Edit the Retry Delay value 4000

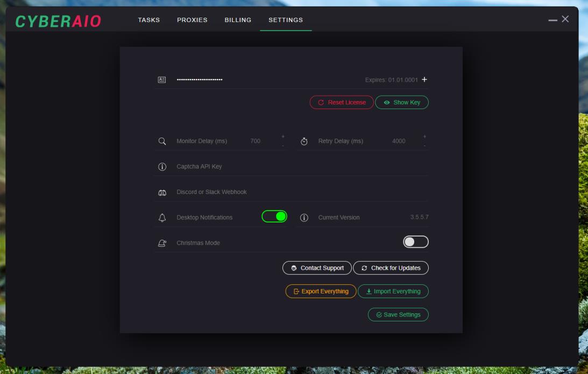coord(398,141)
